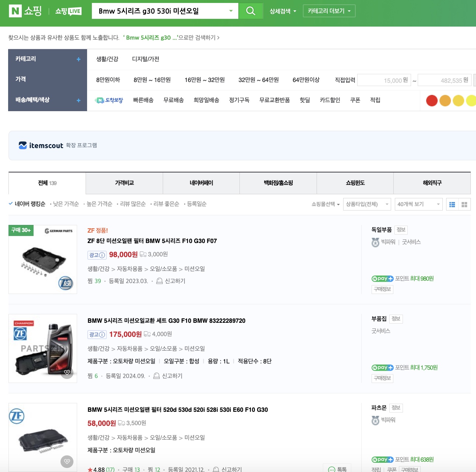Image resolution: width=476 pixels, height=472 pixels.
Task: Open 40개씩 보기 combo box
Action: coord(418,204)
